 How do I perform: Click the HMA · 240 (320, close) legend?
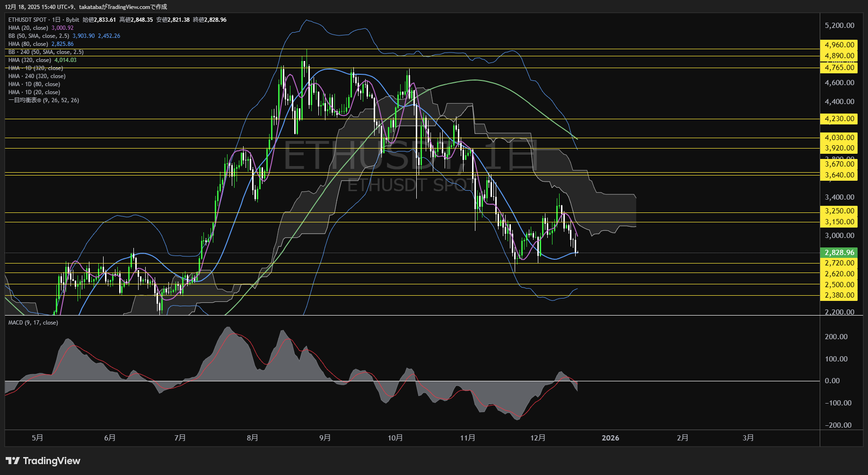click(x=37, y=76)
